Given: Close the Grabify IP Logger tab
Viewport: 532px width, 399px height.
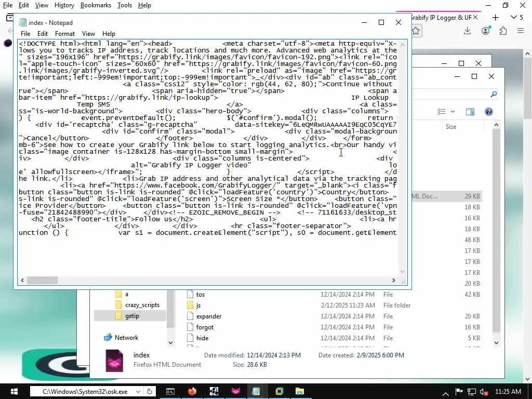Looking at the screenshot, I should 475,17.
